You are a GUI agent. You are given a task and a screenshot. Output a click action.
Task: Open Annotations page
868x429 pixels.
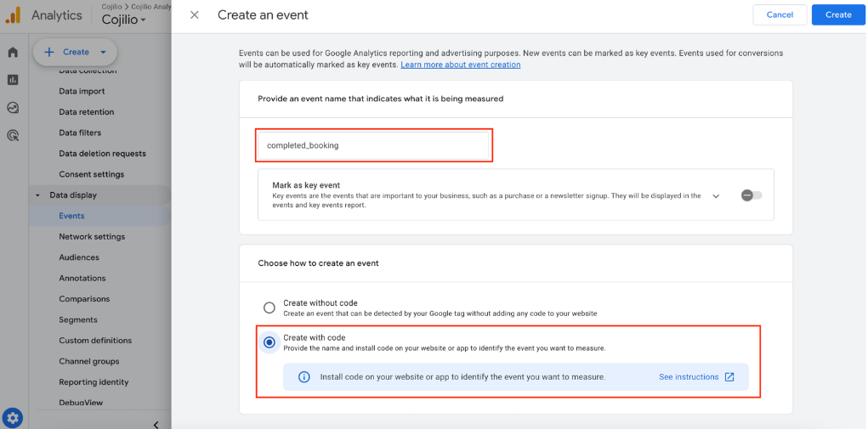82,278
